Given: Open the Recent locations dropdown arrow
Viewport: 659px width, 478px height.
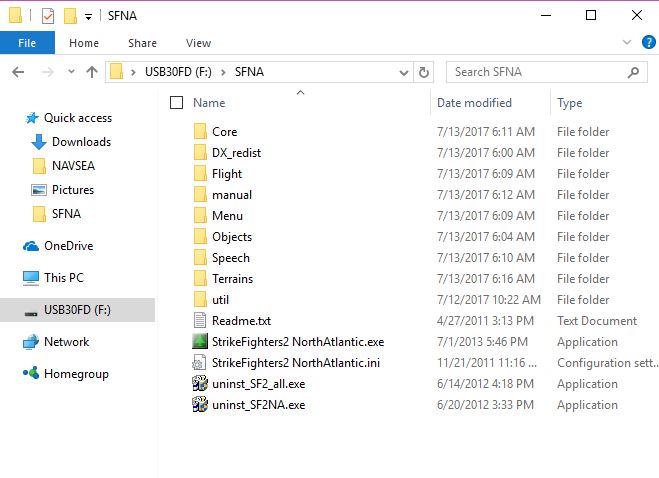Looking at the screenshot, I should pyautogui.click(x=71, y=72).
